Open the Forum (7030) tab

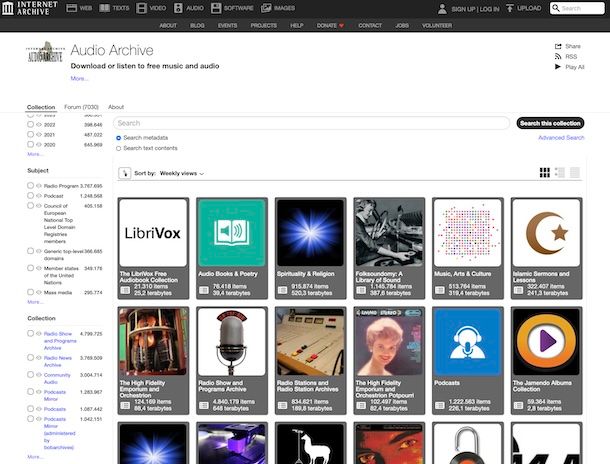tap(81, 107)
